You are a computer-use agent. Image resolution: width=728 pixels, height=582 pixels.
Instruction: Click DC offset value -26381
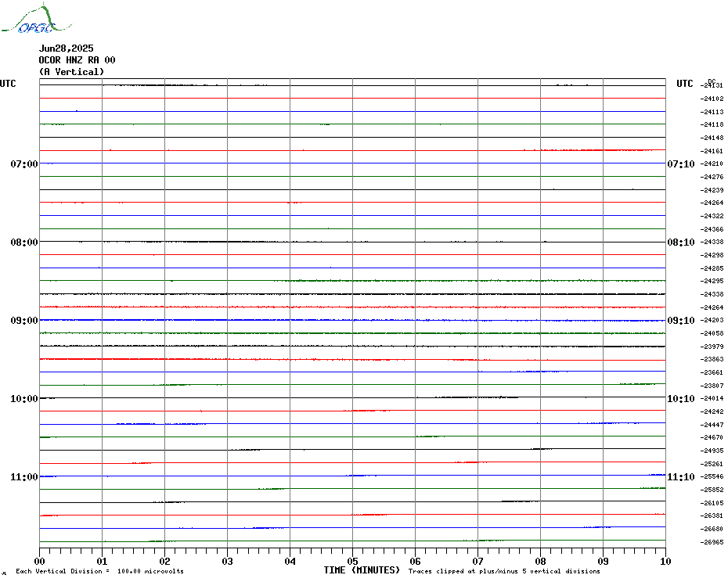[x=712, y=516]
